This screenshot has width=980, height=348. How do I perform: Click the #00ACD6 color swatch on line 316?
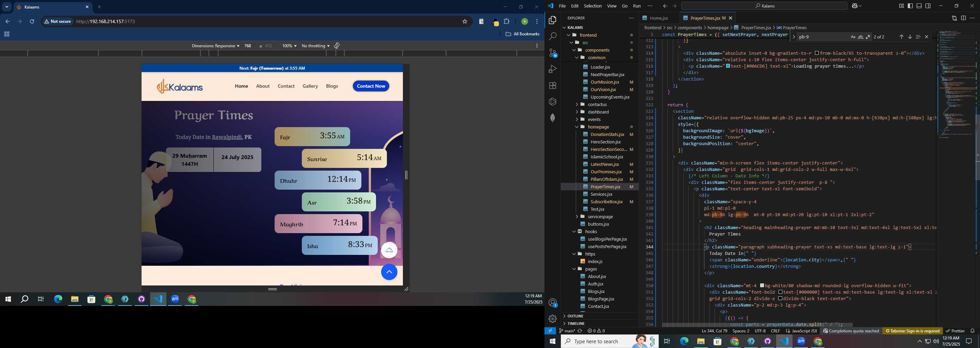pyautogui.click(x=728, y=66)
